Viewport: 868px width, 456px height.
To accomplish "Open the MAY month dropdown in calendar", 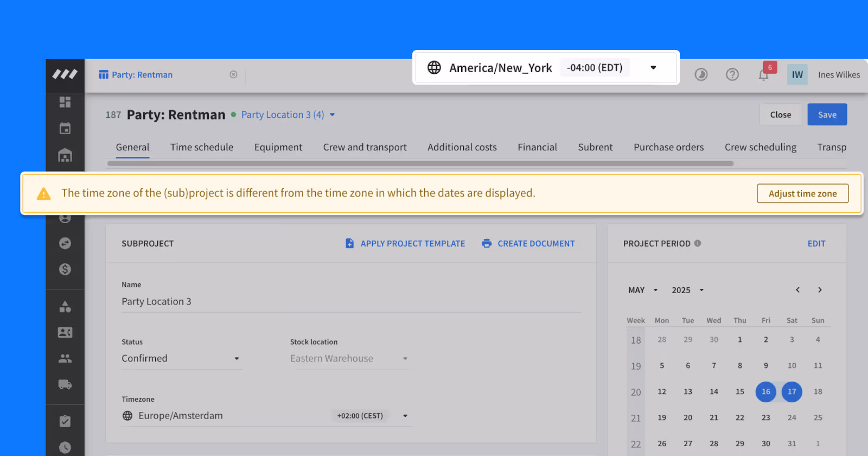I will [x=643, y=290].
